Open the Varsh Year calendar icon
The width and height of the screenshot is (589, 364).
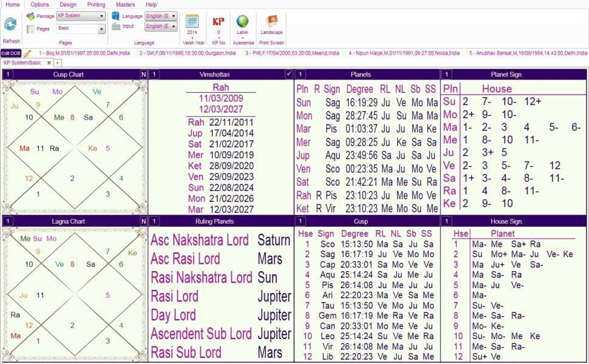point(192,21)
